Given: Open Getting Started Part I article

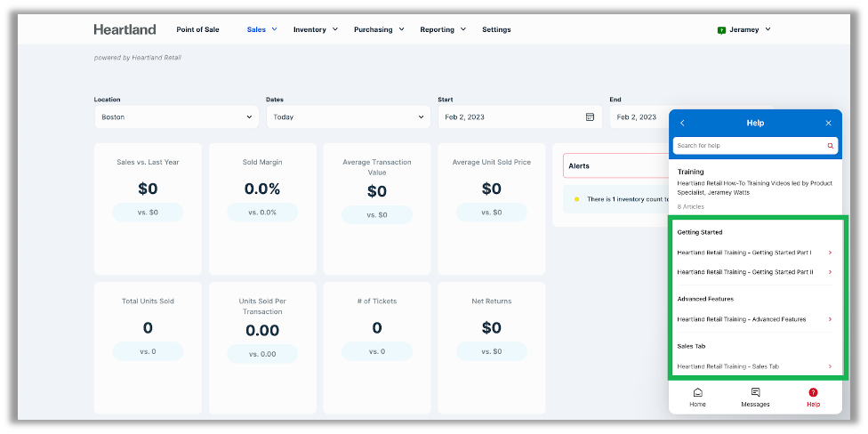Looking at the screenshot, I should click(x=754, y=253).
